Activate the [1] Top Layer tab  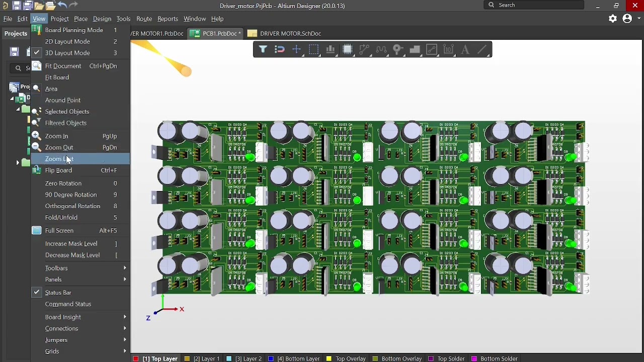click(x=155, y=358)
